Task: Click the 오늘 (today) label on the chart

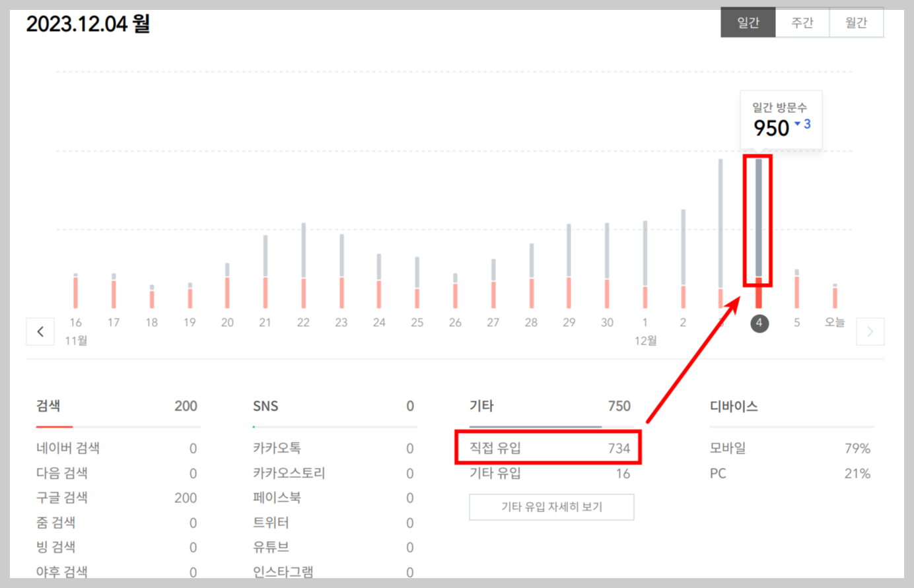Action: [x=834, y=322]
